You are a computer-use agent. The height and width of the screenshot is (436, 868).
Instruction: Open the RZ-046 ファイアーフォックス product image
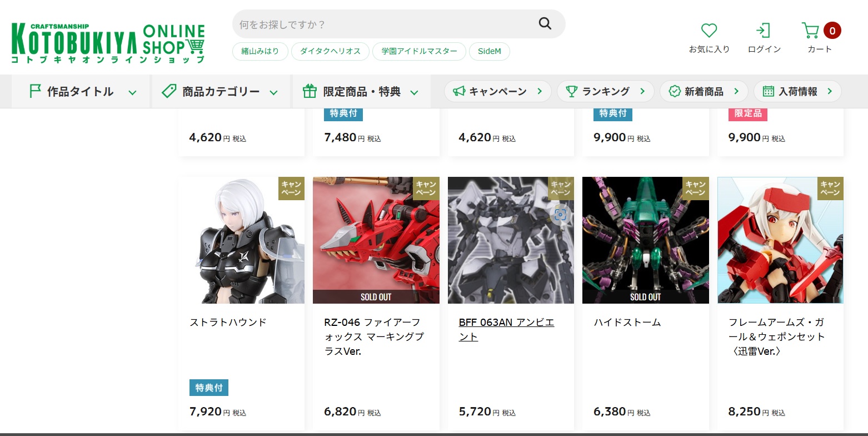click(376, 240)
